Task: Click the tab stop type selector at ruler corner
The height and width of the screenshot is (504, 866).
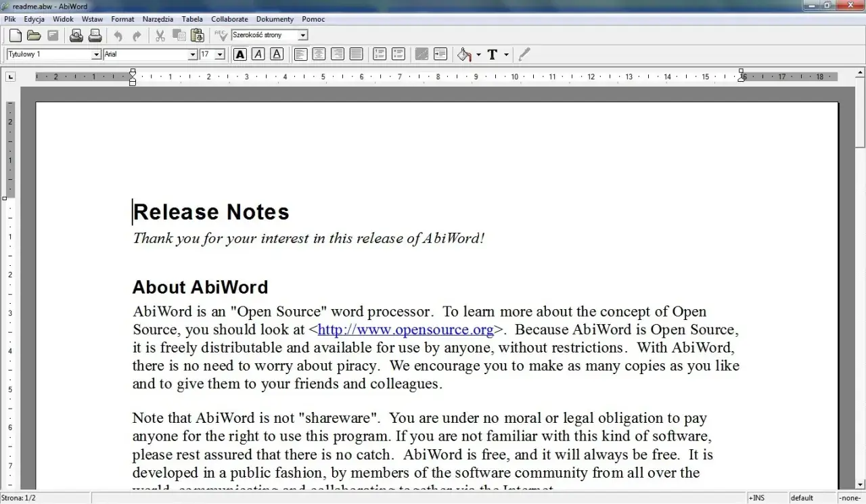Action: [10, 76]
